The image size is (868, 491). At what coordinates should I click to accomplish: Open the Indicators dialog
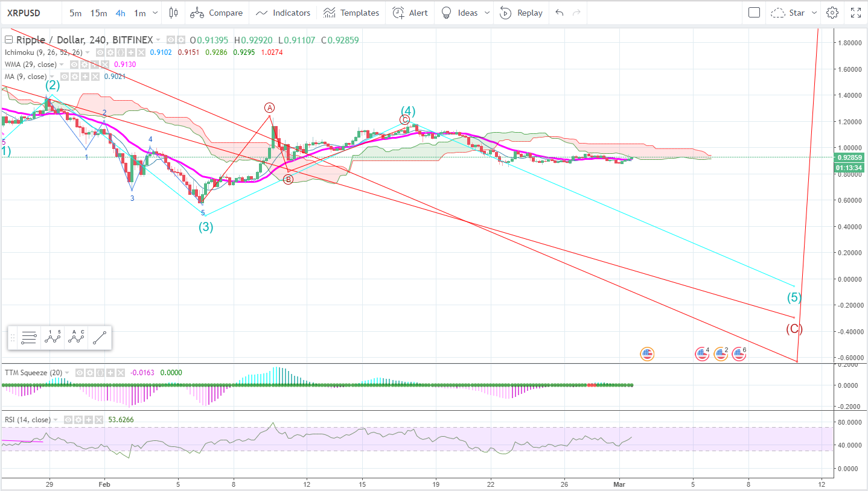coord(282,13)
